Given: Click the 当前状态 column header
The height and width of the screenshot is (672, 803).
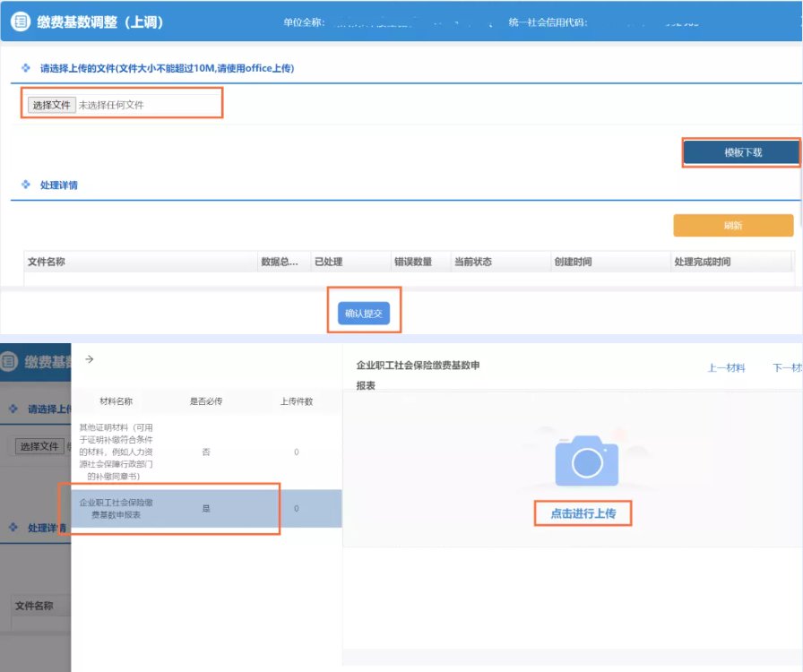Looking at the screenshot, I should click(472, 262).
